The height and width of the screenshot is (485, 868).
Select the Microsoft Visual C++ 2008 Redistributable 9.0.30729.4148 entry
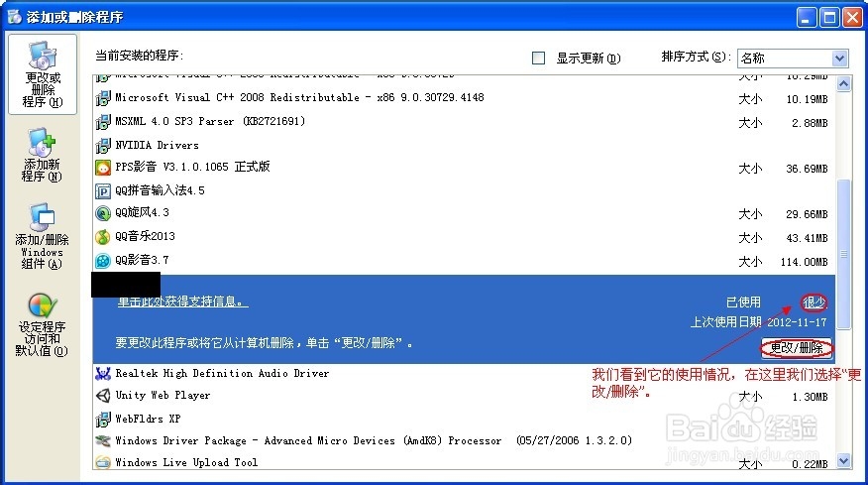click(464, 98)
